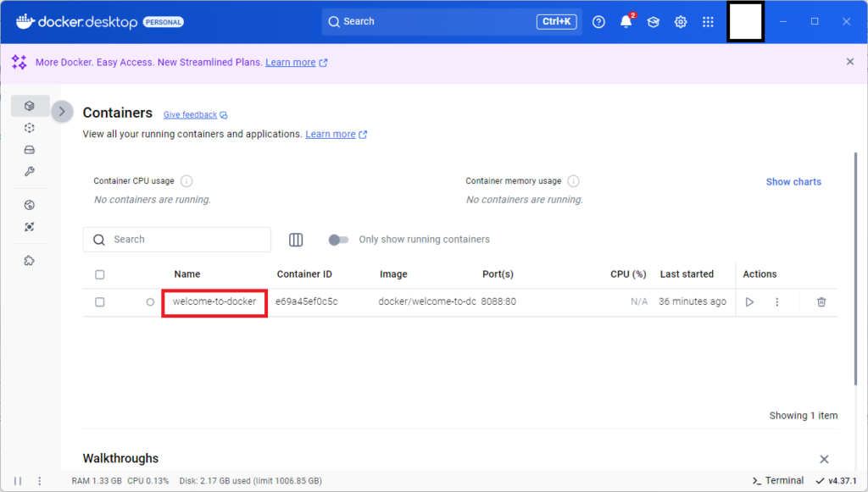
Task: Open the Builds wrench icon in sidebar
Action: (30, 171)
